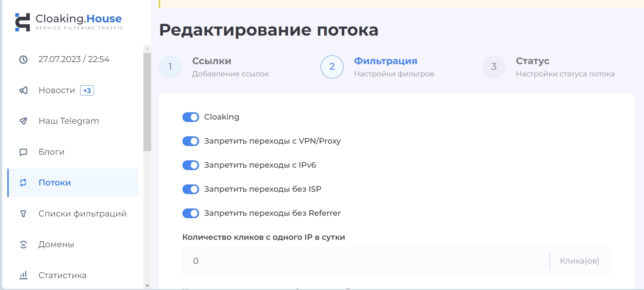Switch off Запретить переходы без ISP

(x=191, y=189)
